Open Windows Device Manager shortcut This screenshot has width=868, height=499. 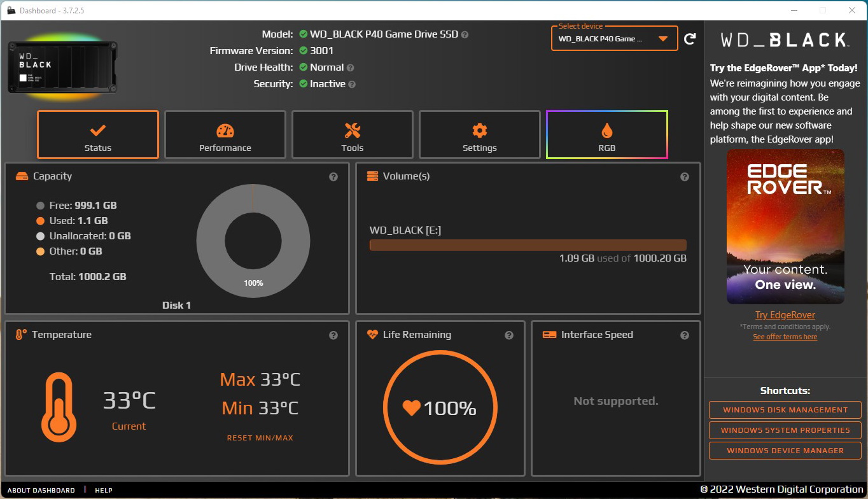(785, 451)
